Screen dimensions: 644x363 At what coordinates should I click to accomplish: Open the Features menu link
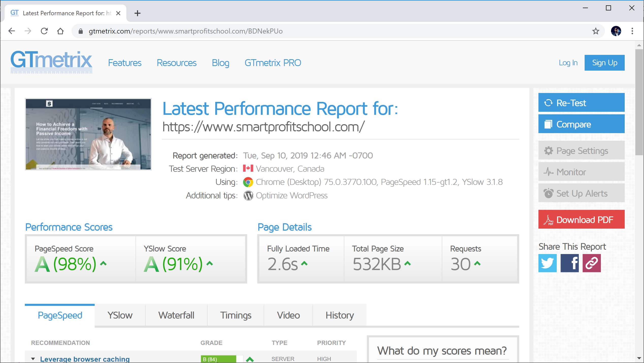(x=125, y=63)
